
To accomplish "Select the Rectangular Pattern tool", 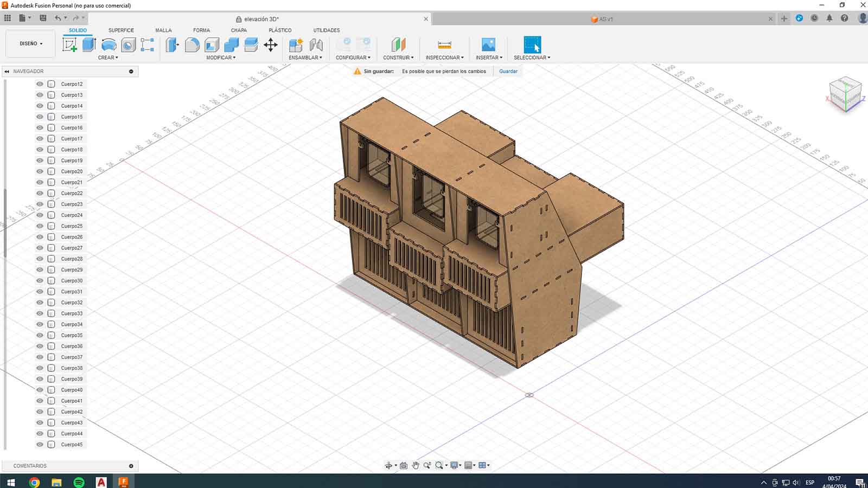I will [x=147, y=44].
